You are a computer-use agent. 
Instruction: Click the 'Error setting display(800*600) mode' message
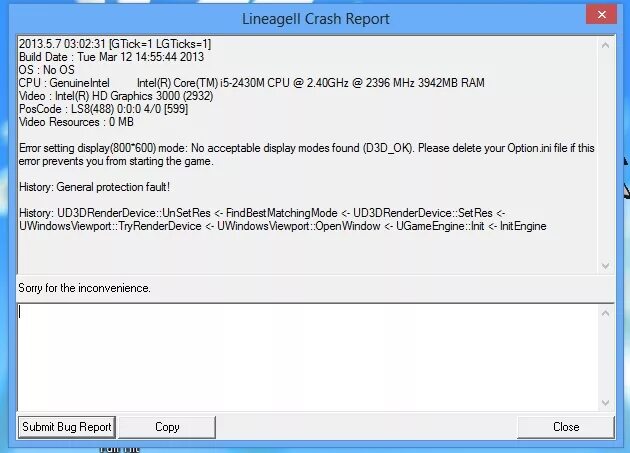pos(307,154)
